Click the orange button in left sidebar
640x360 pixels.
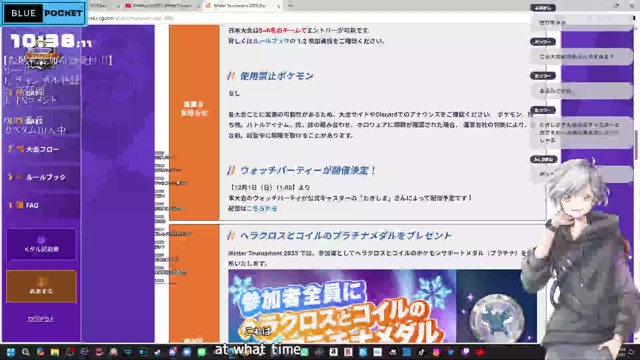[x=41, y=286]
